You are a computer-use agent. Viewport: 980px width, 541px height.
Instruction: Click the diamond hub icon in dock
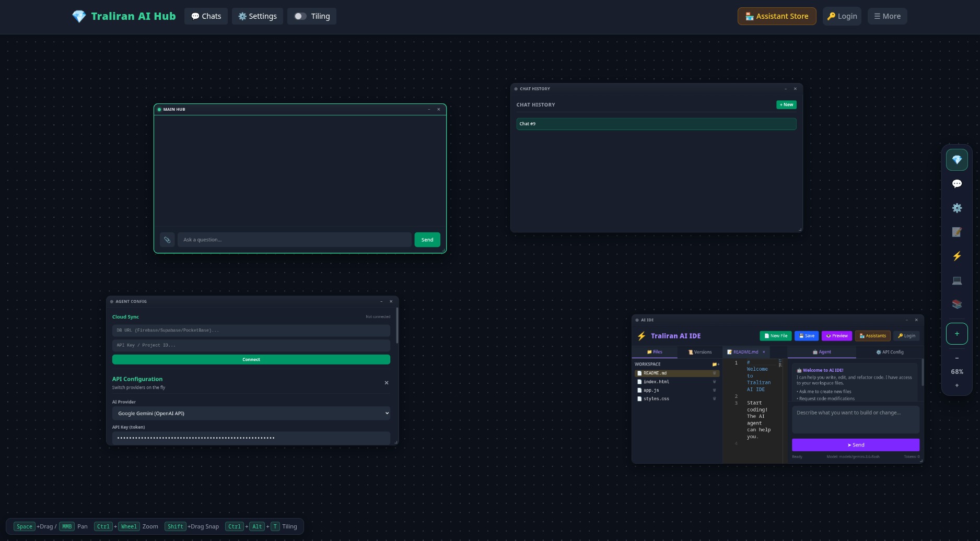pos(956,160)
